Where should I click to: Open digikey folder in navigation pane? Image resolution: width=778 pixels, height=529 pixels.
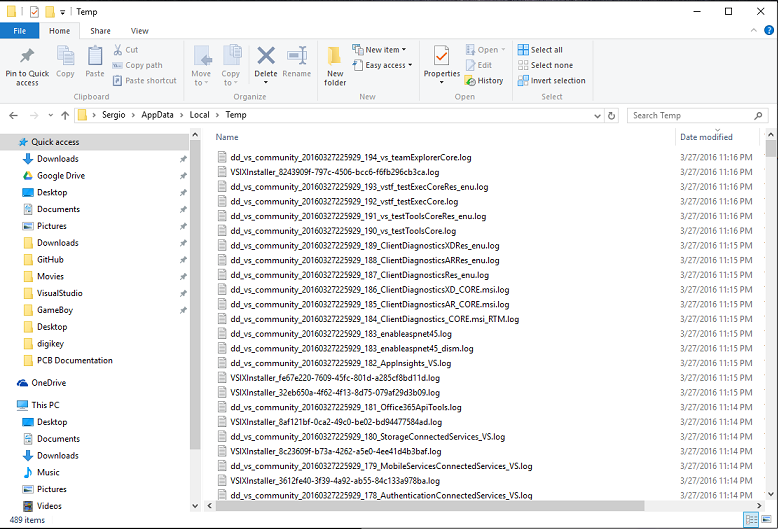[x=50, y=343]
